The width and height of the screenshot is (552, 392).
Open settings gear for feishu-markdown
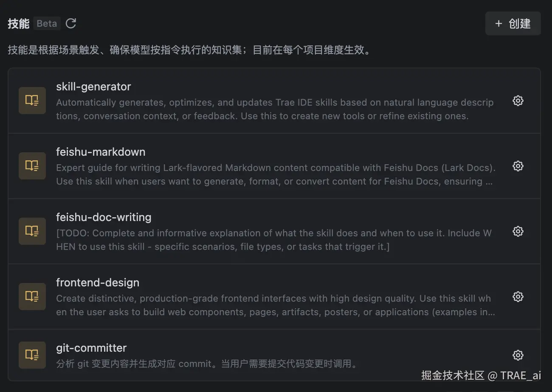[x=518, y=166]
